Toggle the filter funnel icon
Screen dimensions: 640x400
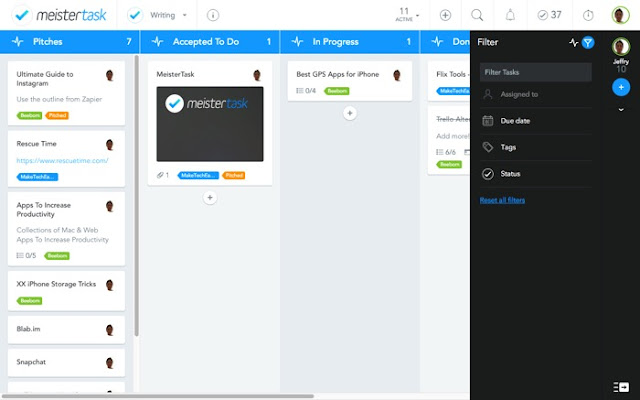(x=588, y=42)
